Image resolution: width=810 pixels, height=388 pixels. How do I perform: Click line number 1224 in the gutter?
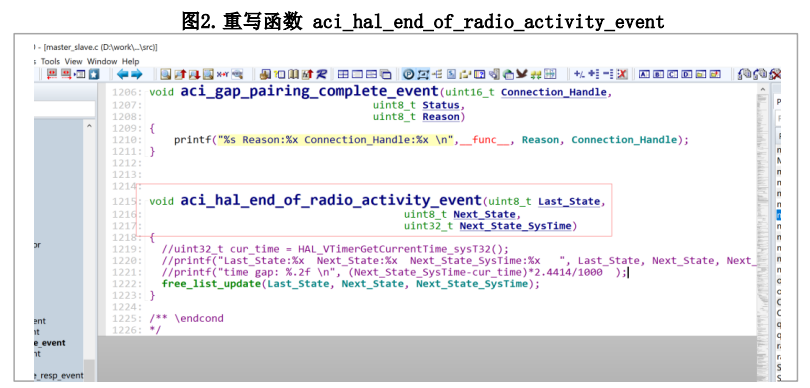click(x=127, y=307)
